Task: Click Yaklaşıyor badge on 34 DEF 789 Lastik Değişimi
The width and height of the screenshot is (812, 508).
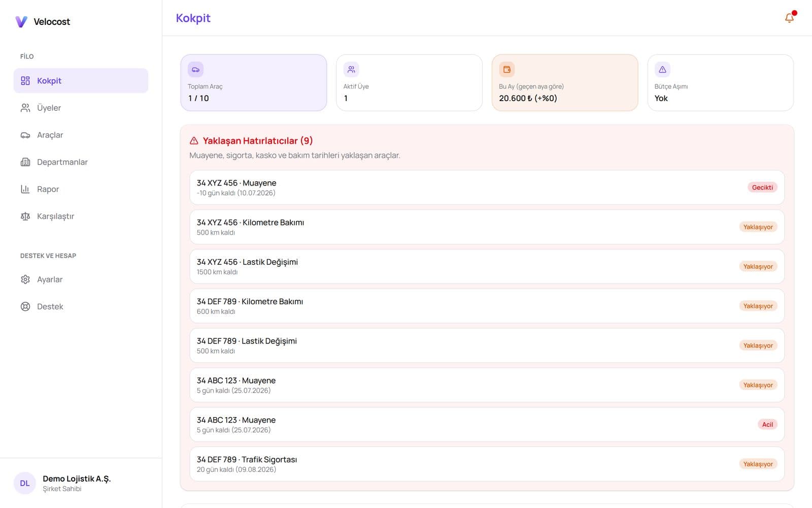Action: 758,345
